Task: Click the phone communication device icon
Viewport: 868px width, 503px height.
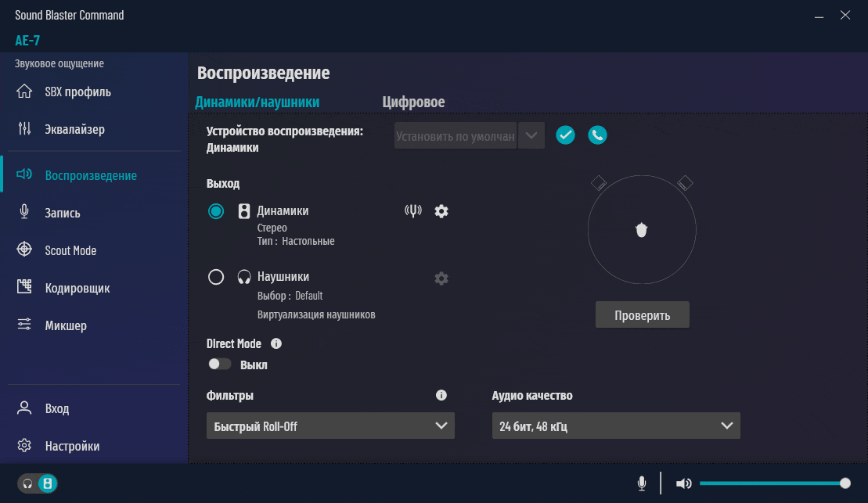Action: pyautogui.click(x=597, y=135)
